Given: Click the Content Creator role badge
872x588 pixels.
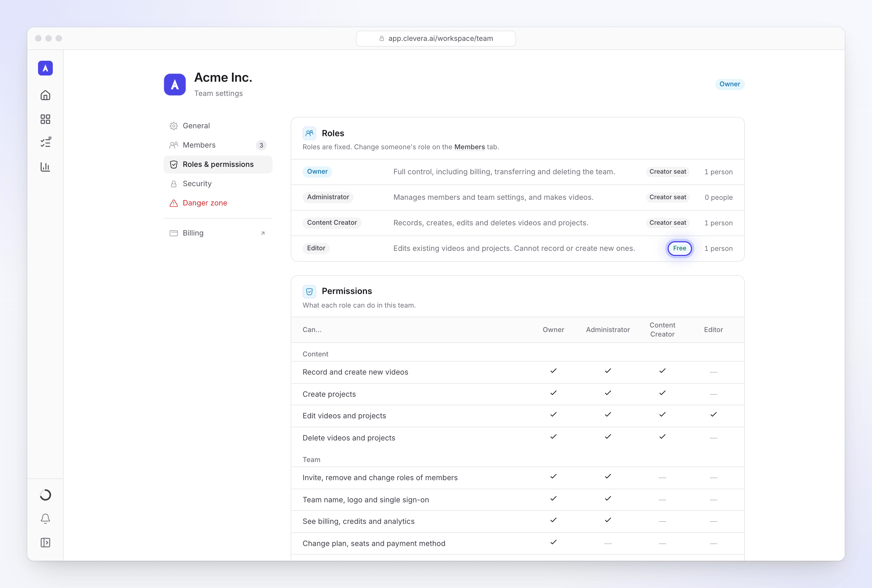Looking at the screenshot, I should (332, 223).
